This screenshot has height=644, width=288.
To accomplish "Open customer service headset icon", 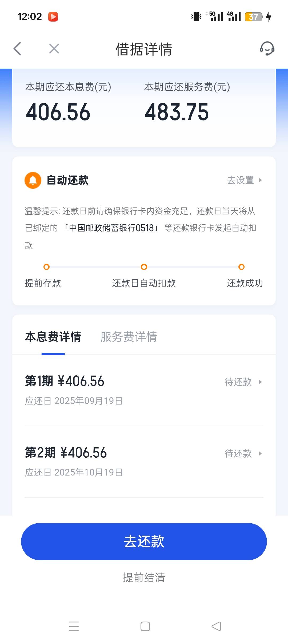I will pos(267,49).
